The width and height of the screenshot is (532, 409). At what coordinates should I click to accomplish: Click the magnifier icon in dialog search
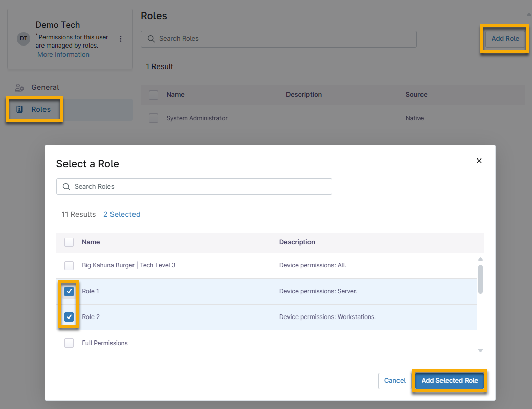click(66, 187)
